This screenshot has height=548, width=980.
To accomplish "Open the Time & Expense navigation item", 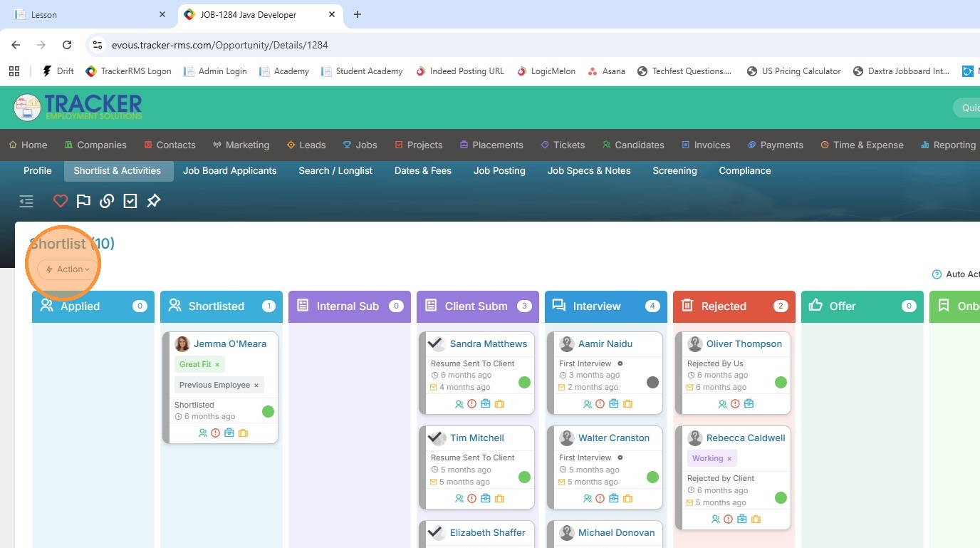I will click(862, 145).
